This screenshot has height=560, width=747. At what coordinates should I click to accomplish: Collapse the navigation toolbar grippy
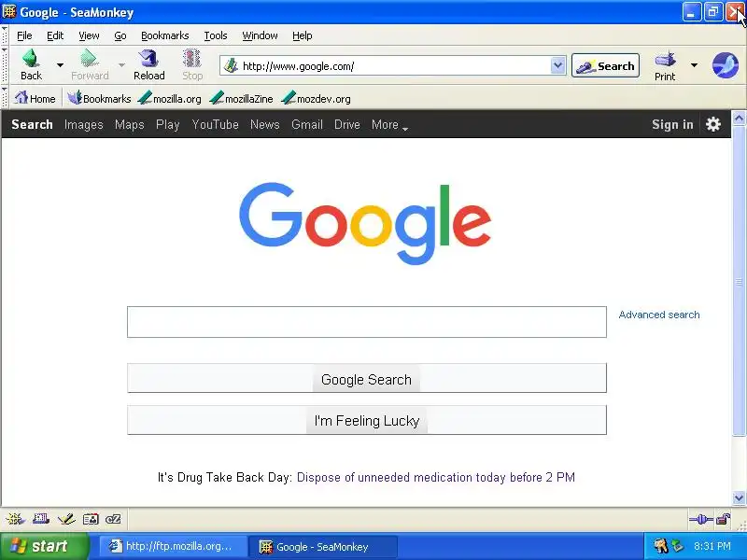[x=5, y=65]
